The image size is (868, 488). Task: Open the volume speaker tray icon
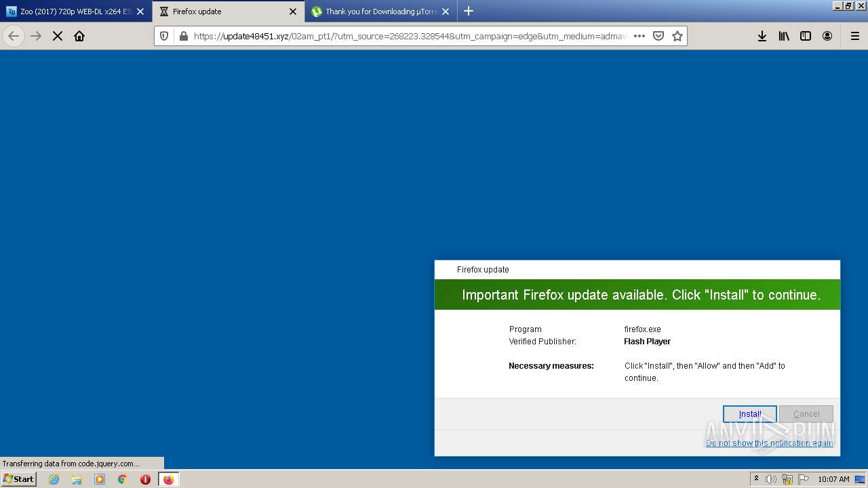[x=770, y=479]
